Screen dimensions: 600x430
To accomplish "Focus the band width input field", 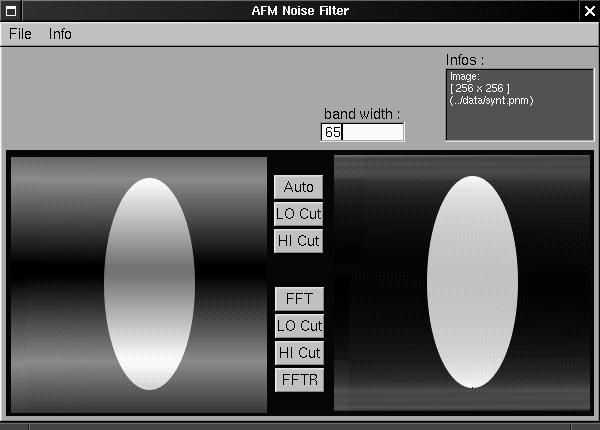I will pos(362,132).
